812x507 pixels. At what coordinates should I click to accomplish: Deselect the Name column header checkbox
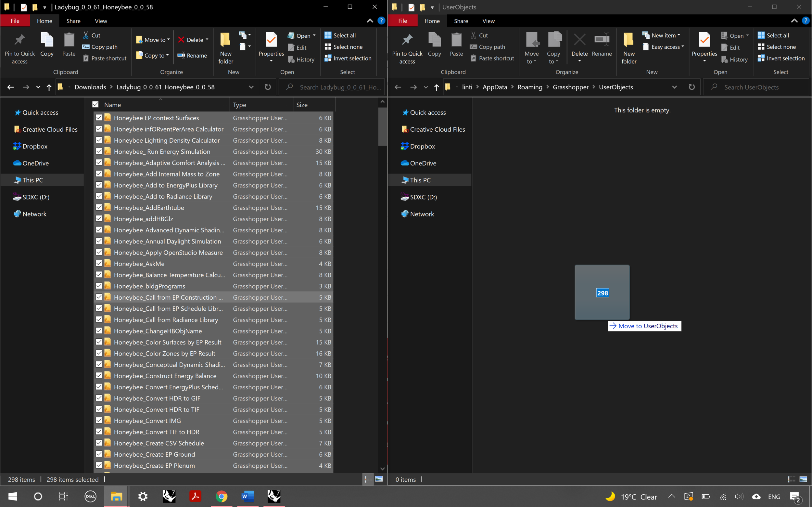[x=95, y=104]
